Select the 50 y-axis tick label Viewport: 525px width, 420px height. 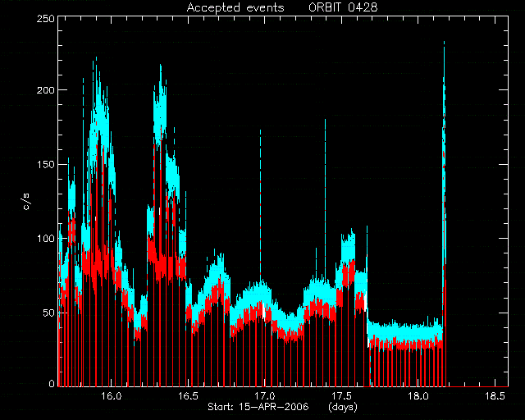click(48, 313)
